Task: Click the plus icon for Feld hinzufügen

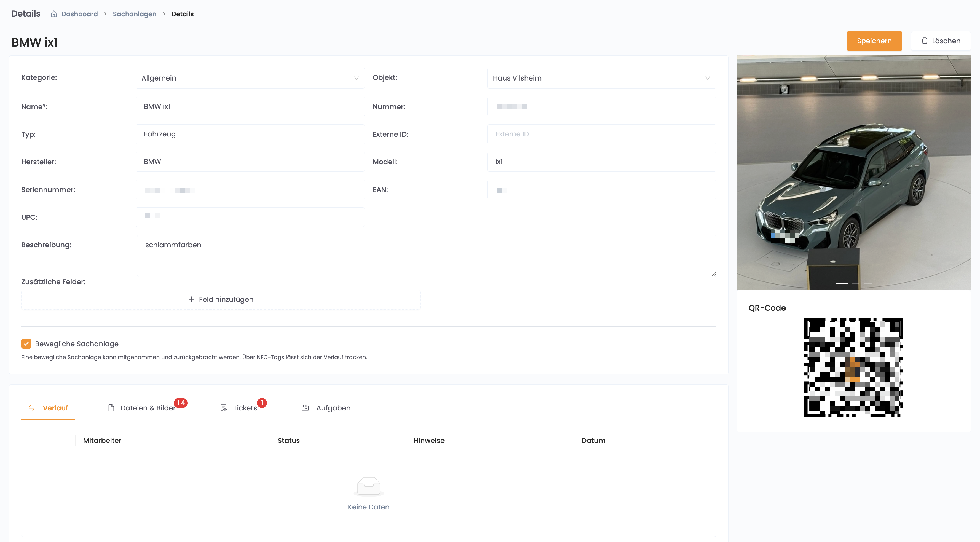Action: point(191,299)
